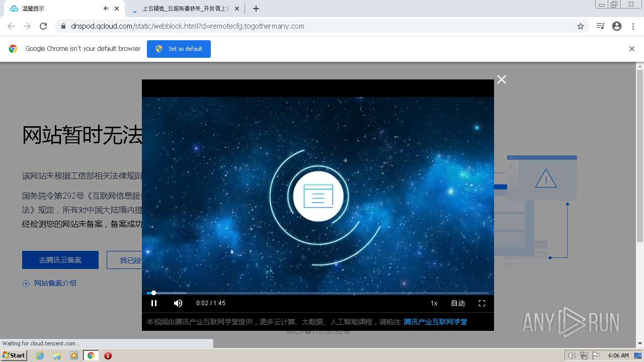This screenshot has width=644, height=362.
Task: Bookmark this page with the star icon
Action: [x=581, y=26]
